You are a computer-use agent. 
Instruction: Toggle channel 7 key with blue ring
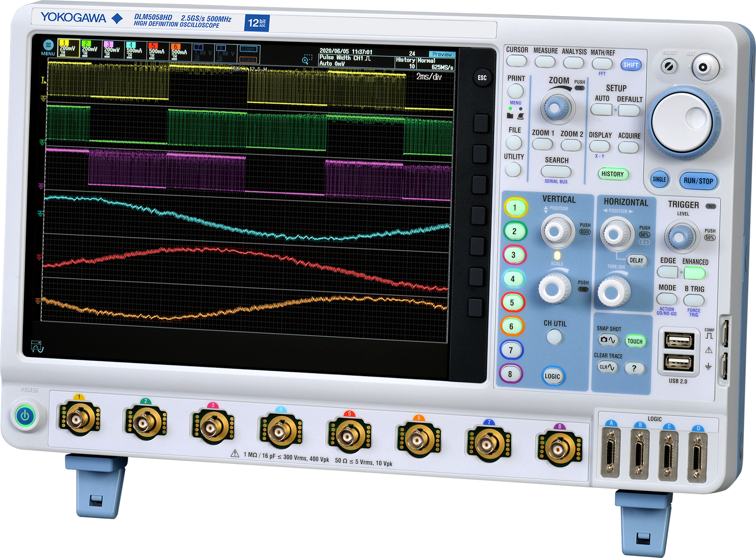pyautogui.click(x=511, y=350)
